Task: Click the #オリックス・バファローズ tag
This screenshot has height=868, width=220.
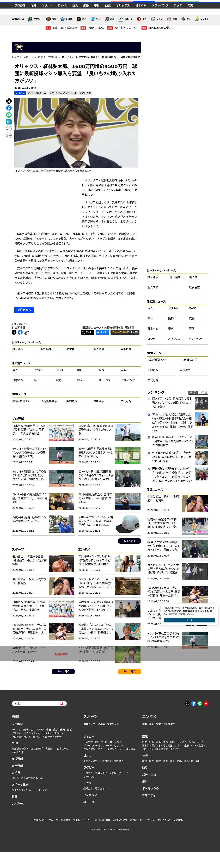Action: click(x=63, y=93)
